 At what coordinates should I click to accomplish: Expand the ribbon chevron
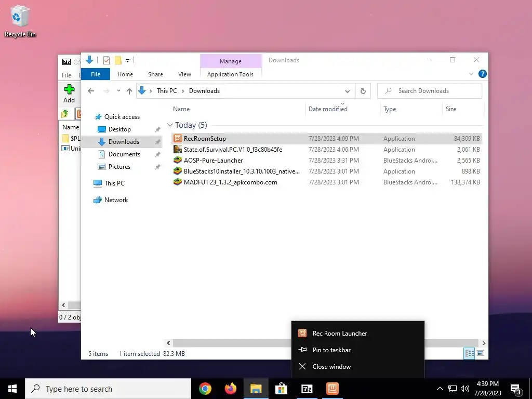tap(471, 74)
